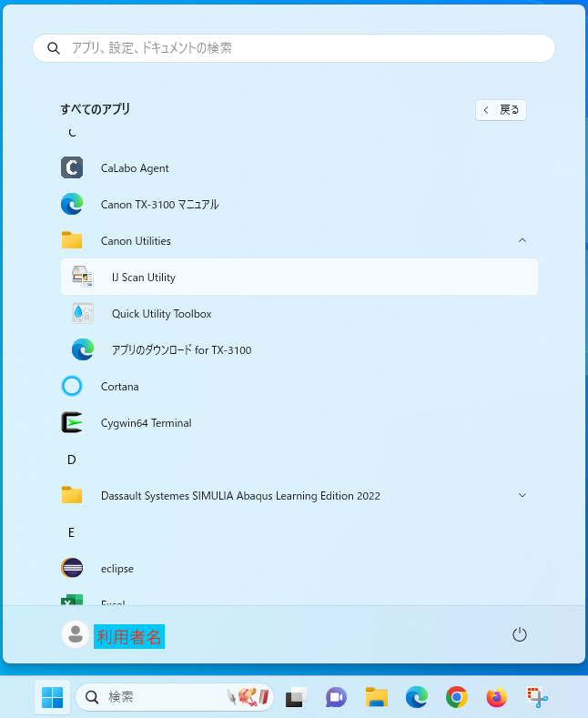Viewport: 588px width, 718px height.
Task: Open File Explorer from the taskbar
Action: [377, 697]
